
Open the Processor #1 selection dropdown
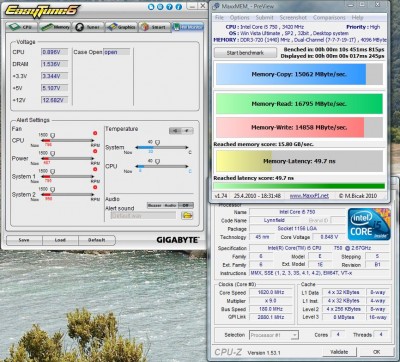click(x=274, y=335)
